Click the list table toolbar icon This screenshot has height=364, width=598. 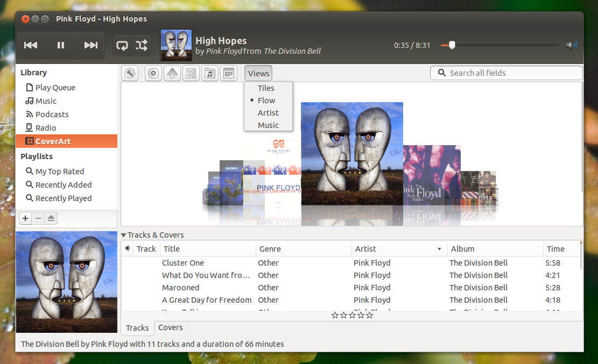(229, 73)
